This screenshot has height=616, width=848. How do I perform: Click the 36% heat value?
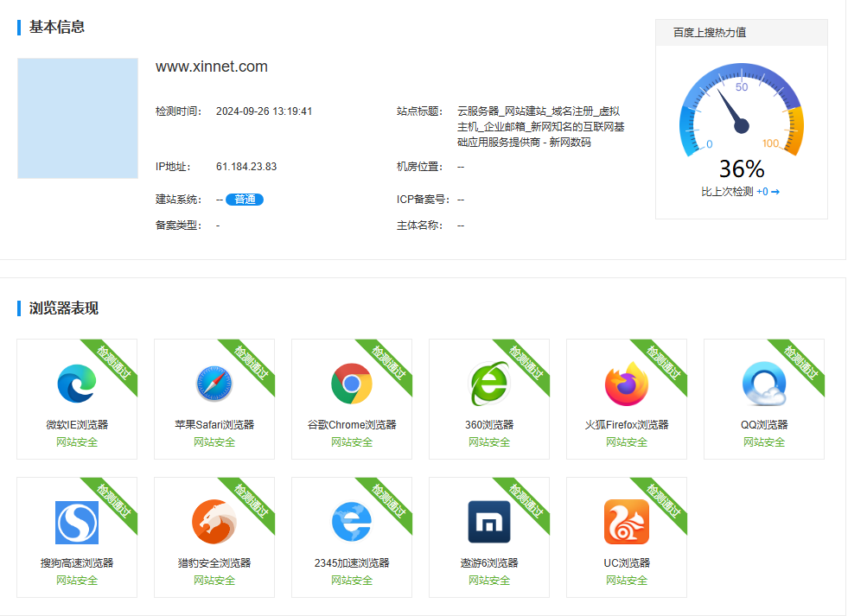[741, 168]
